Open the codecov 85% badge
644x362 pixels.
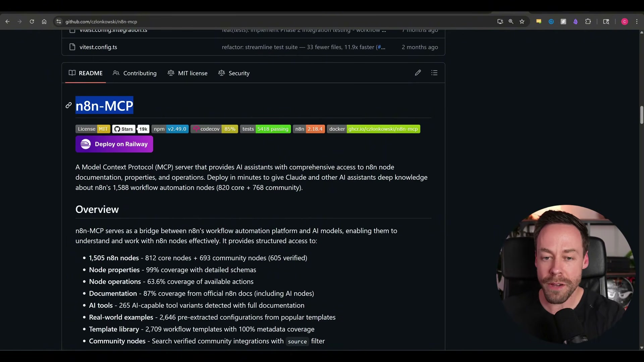pos(214,129)
